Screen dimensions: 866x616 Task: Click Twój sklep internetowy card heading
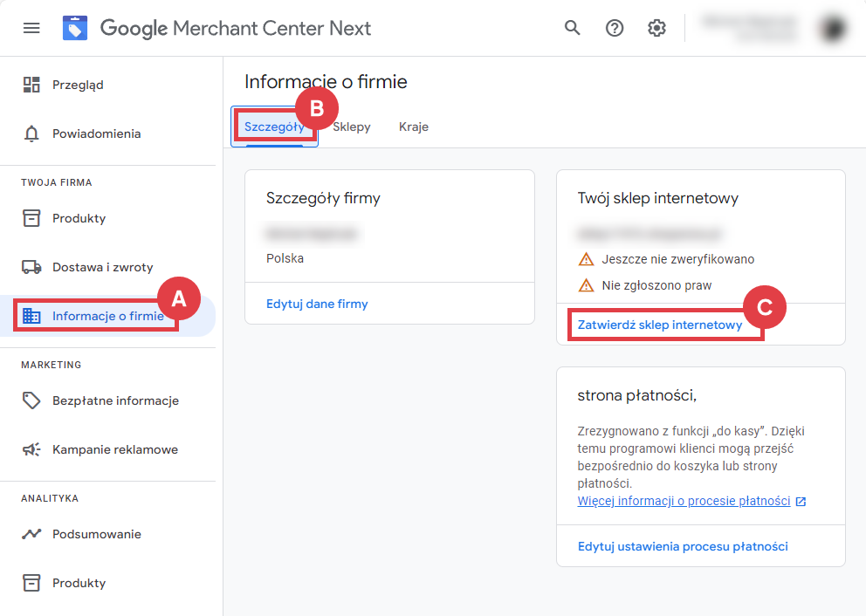(x=657, y=198)
